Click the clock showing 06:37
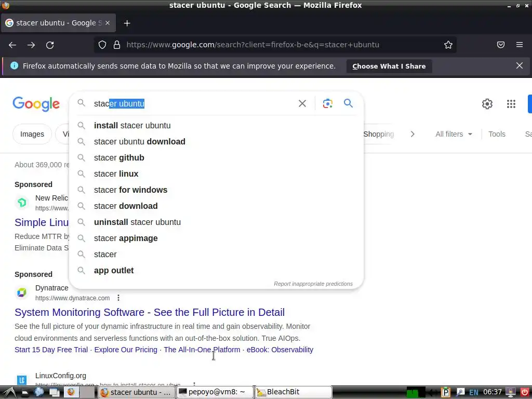532x399 pixels. tap(493, 392)
